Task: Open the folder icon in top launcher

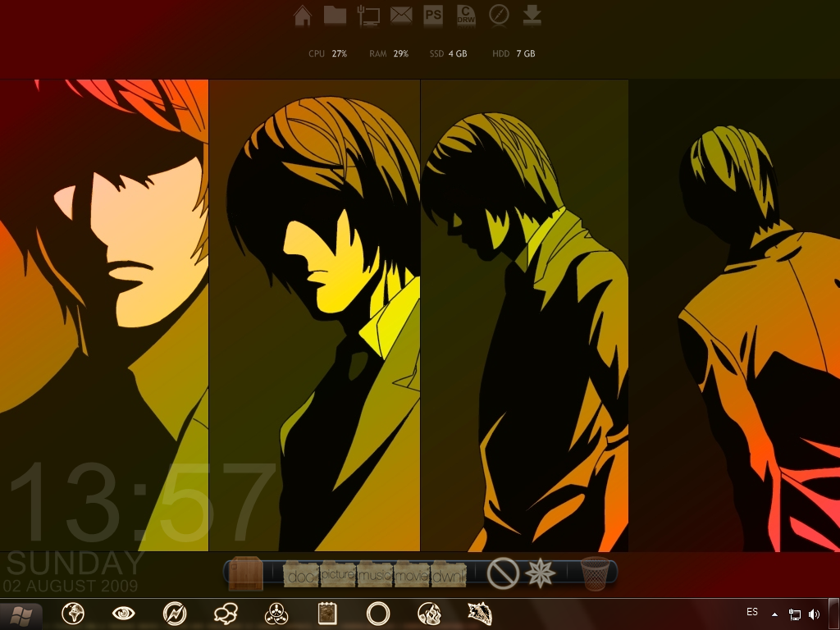Action: pyautogui.click(x=335, y=15)
